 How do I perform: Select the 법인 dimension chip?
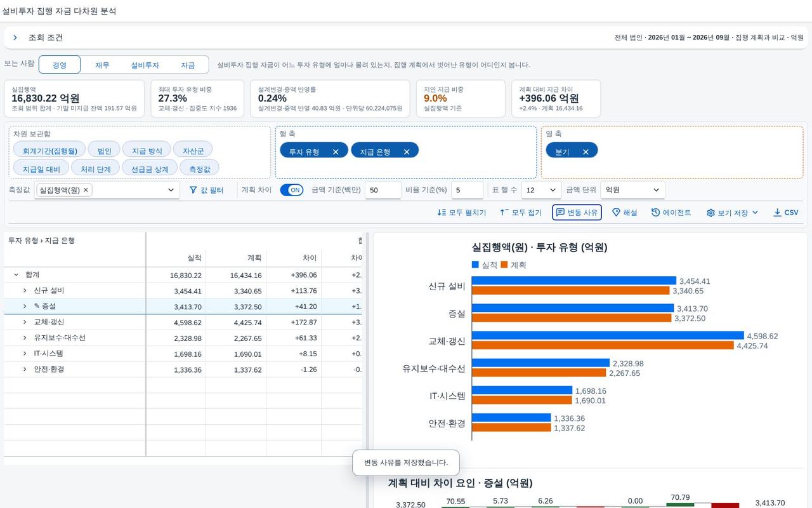pos(104,150)
